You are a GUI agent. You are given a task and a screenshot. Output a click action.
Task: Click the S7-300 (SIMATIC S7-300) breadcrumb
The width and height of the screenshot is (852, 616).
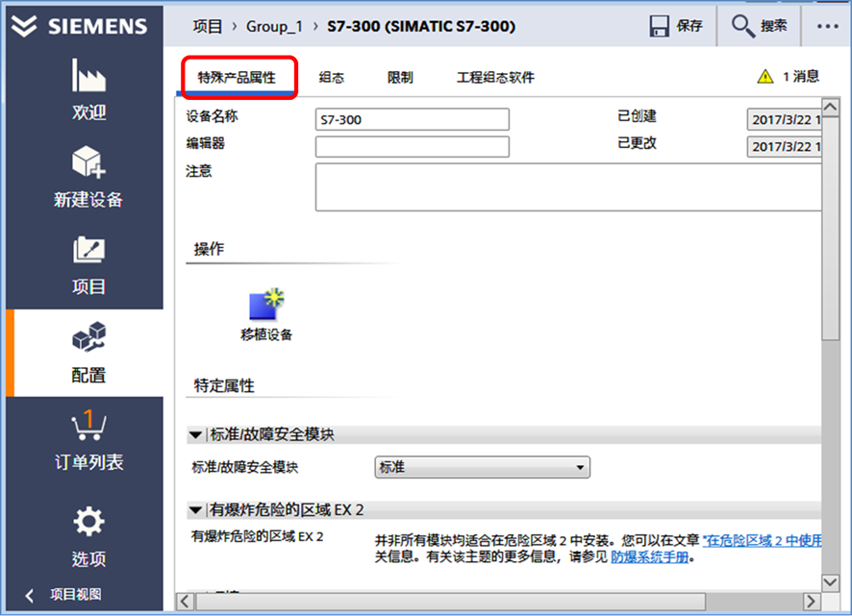421,26
